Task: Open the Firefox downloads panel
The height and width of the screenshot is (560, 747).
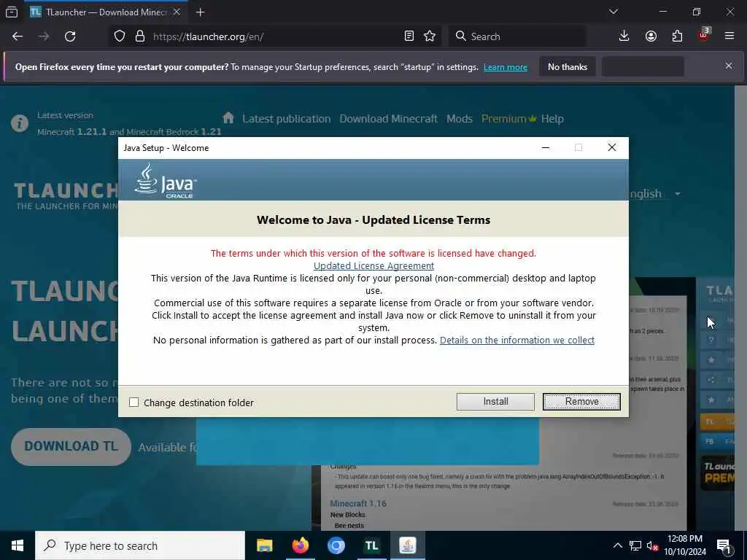Action: point(624,36)
